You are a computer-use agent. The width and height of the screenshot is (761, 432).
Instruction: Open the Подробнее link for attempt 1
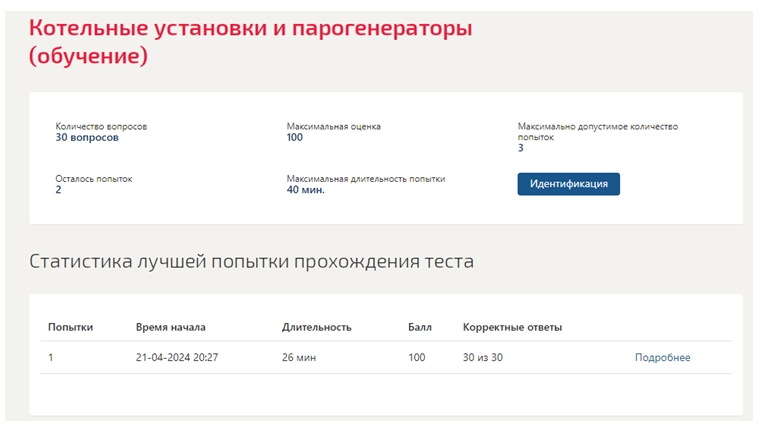click(x=662, y=357)
